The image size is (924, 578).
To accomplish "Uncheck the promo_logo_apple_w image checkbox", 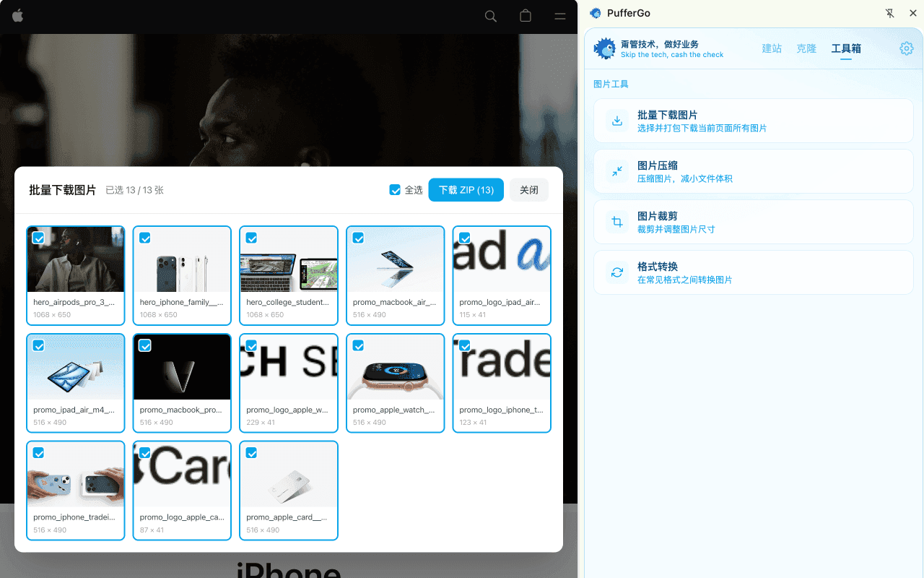I will 251,345.
